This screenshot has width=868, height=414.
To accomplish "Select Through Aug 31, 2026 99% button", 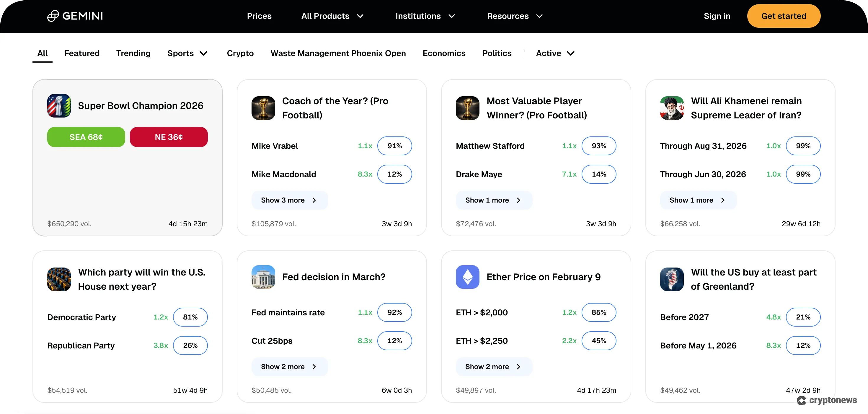I will tap(803, 146).
